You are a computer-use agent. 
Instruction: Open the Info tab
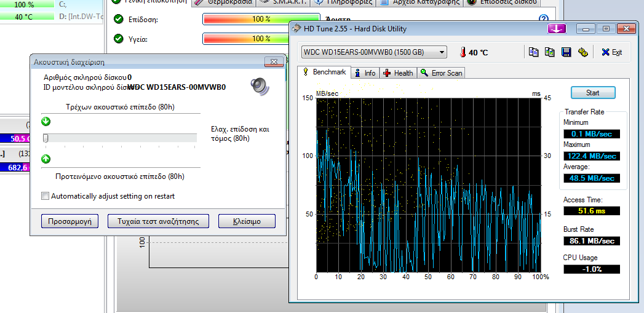pyautogui.click(x=365, y=73)
